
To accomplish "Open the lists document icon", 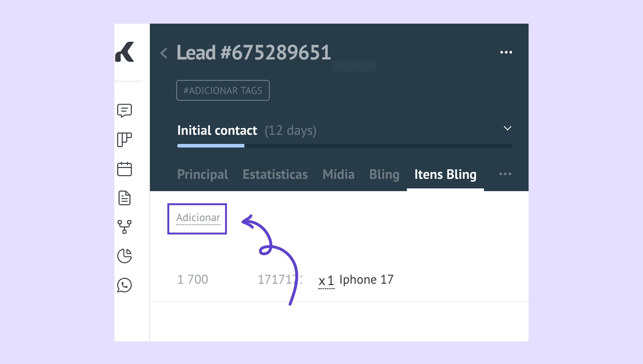I will pos(125,198).
